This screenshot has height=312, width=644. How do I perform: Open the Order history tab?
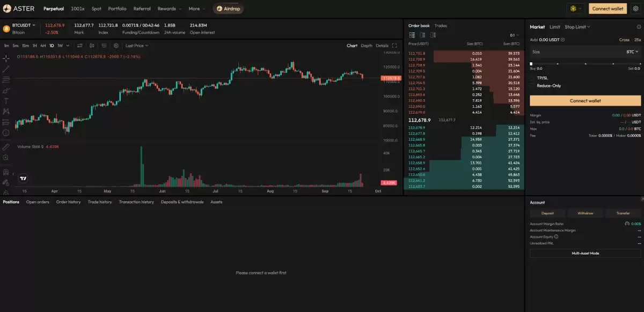68,202
